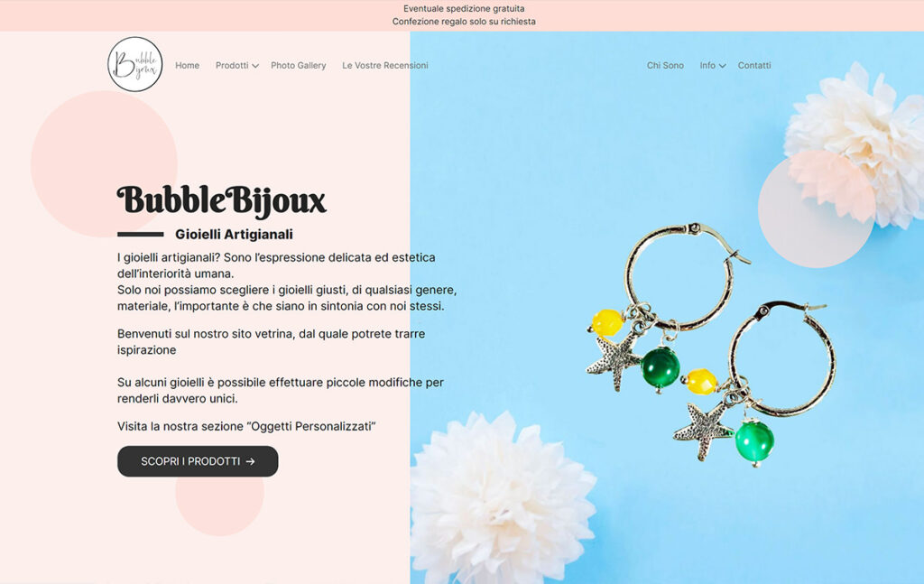This screenshot has height=584, width=924.
Task: Open the Home page link
Action: coord(187,65)
